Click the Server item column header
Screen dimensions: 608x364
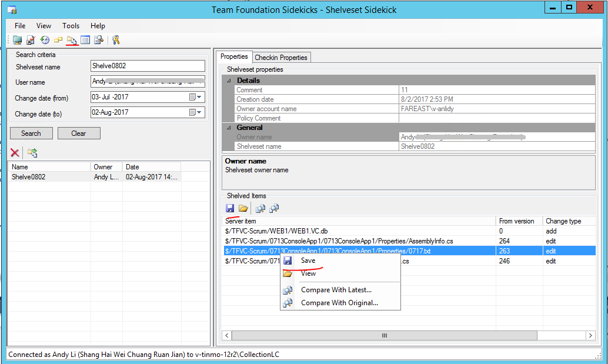[x=359, y=221]
